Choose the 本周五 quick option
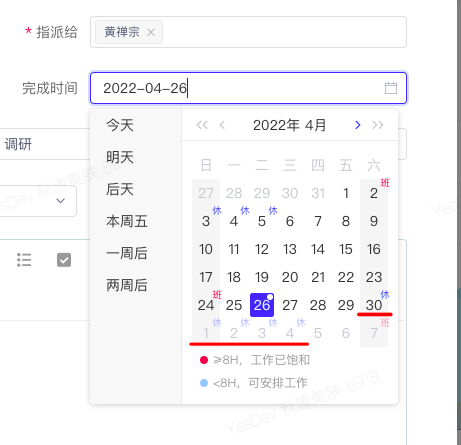 (127, 221)
